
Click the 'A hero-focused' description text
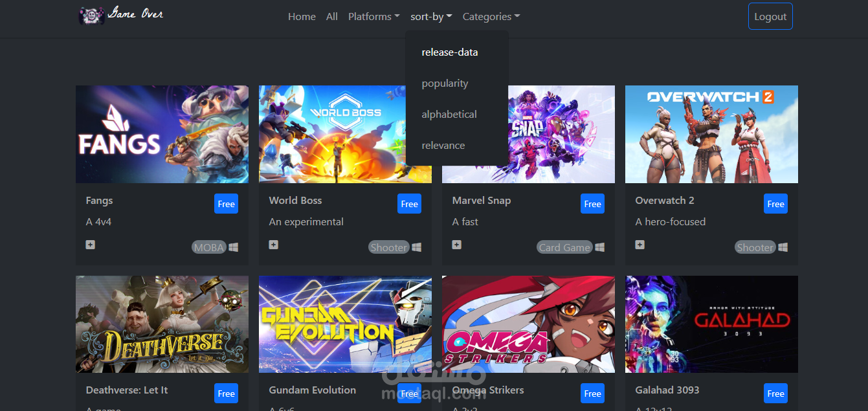(x=671, y=222)
